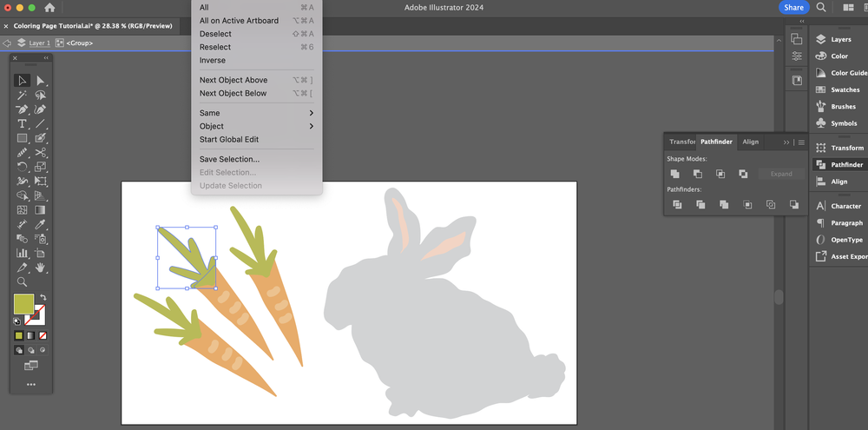Expand right panel dock double arrows
Viewport: 868px width, 430px height.
802,22
